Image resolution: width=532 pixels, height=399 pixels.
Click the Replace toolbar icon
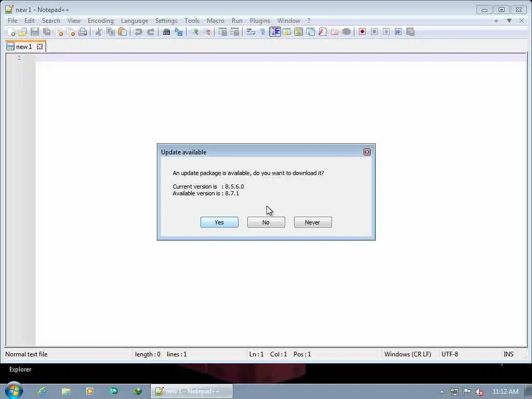pos(179,32)
